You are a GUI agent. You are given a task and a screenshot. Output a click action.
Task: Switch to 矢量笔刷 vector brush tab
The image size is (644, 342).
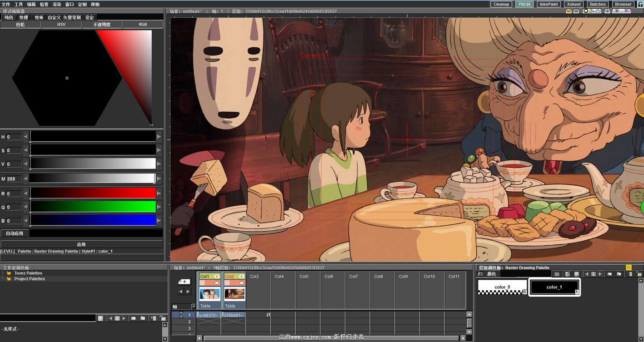tap(72, 17)
